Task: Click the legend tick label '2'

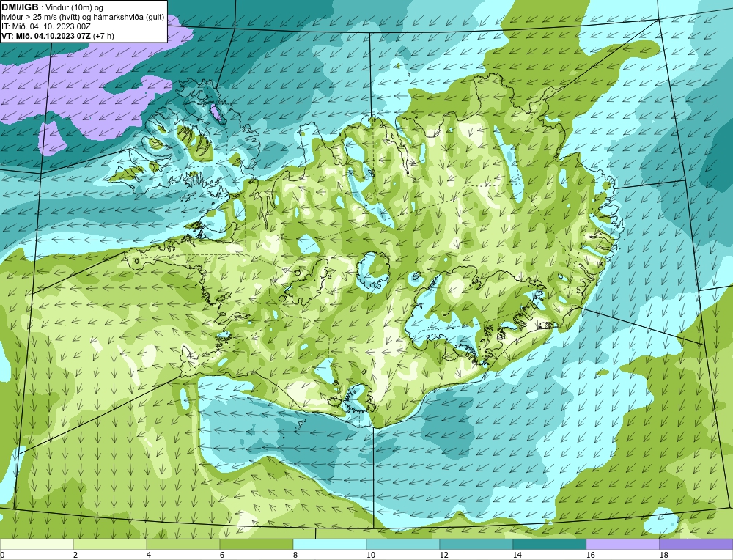Action: point(75,555)
